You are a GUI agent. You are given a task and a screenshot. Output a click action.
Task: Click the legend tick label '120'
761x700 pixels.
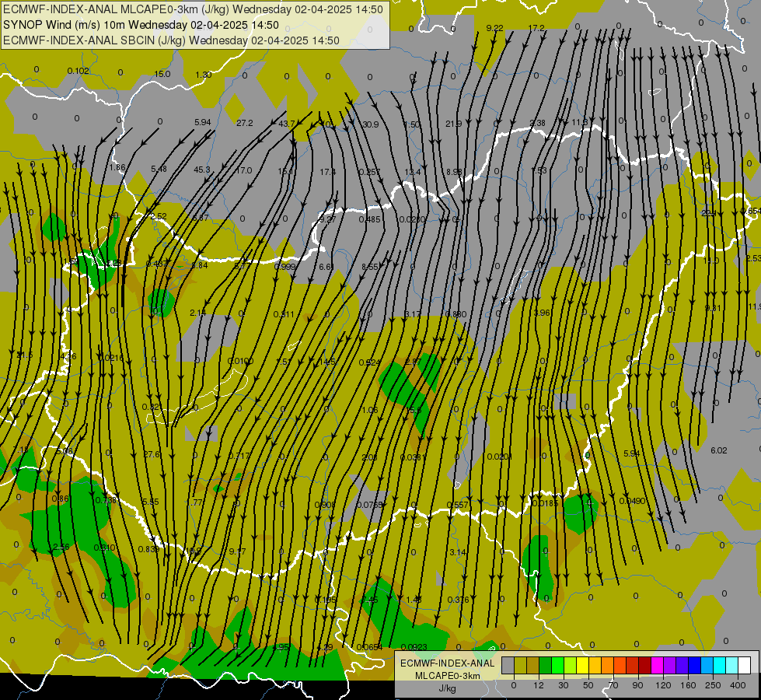663,685
